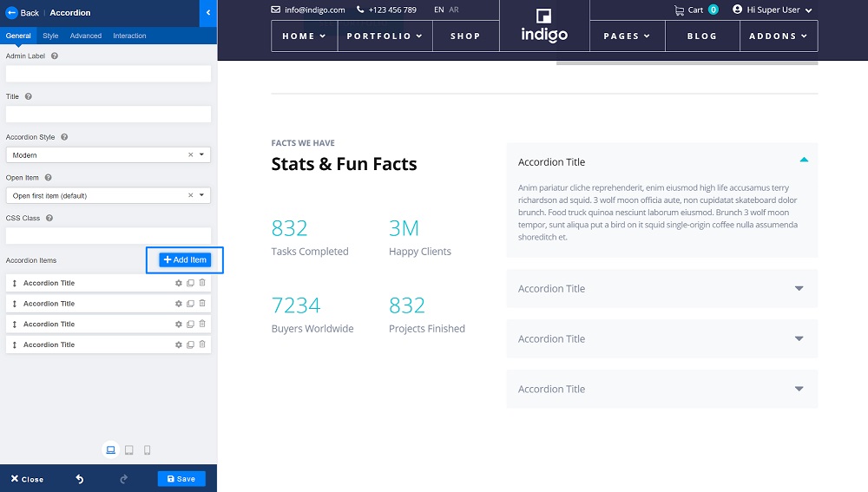Switch to tablet preview mode
This screenshot has height=492, width=868.
click(129, 450)
